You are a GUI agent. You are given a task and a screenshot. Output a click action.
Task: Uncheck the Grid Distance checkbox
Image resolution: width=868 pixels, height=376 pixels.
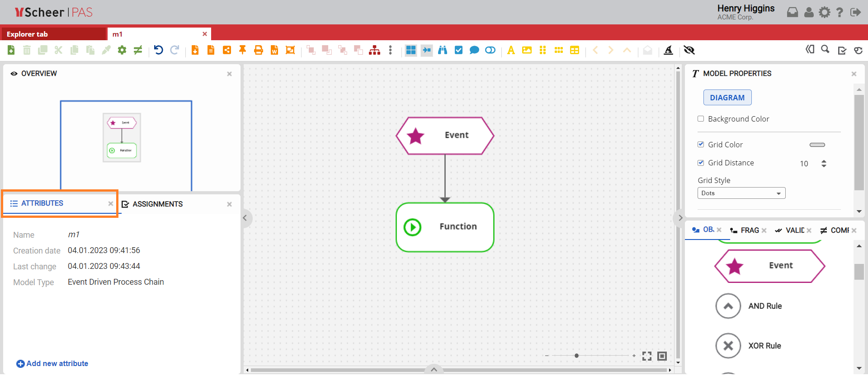coord(701,163)
